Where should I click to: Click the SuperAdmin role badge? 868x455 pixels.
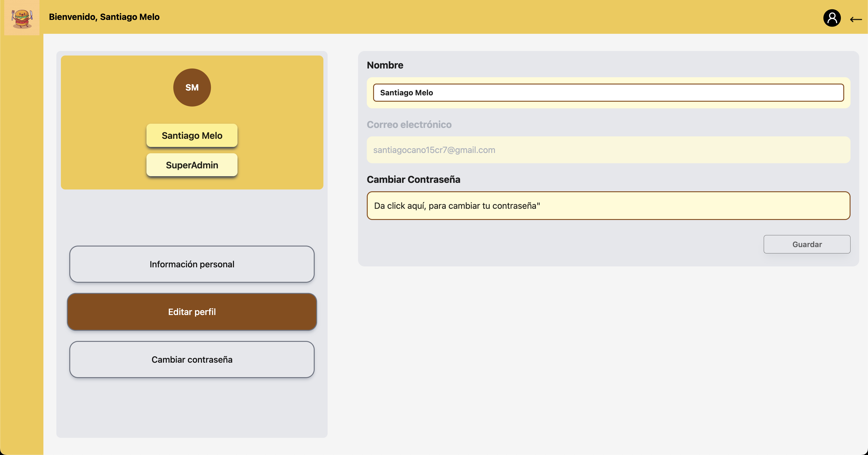(192, 165)
